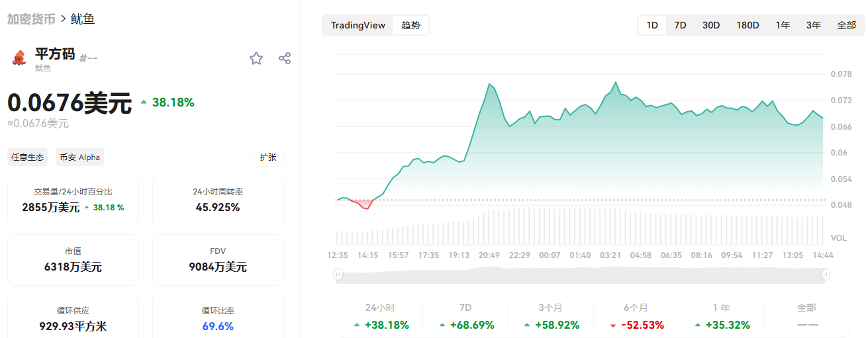Click the red squid coin logo
The image size is (868, 338).
[x=19, y=58]
